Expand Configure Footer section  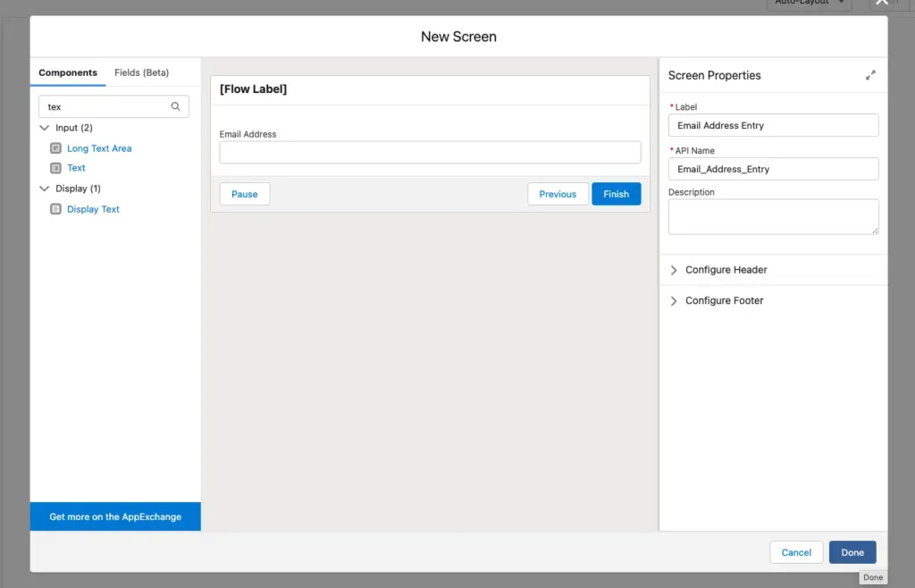tap(674, 301)
